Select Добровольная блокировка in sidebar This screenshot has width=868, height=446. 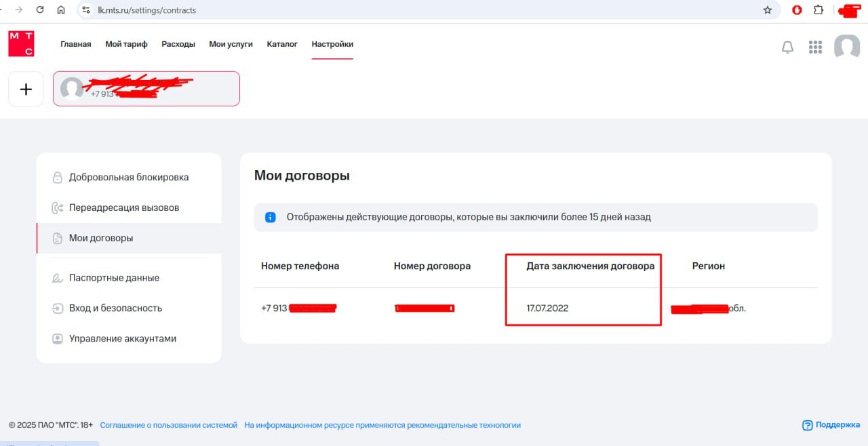[129, 178]
